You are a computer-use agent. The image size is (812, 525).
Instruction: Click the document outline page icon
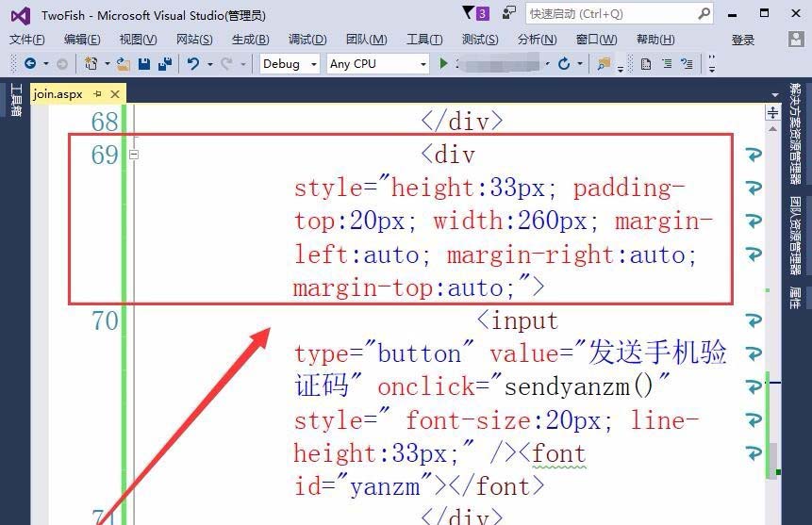(646, 64)
